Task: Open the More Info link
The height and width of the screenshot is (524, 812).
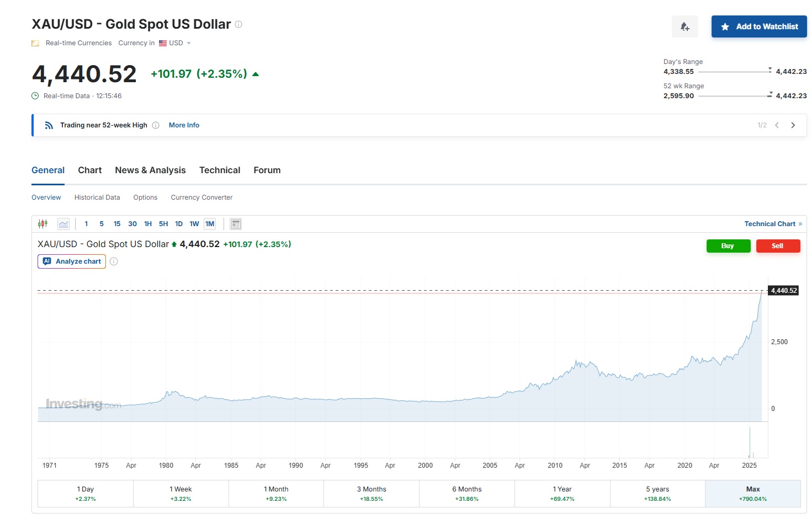Action: [184, 125]
